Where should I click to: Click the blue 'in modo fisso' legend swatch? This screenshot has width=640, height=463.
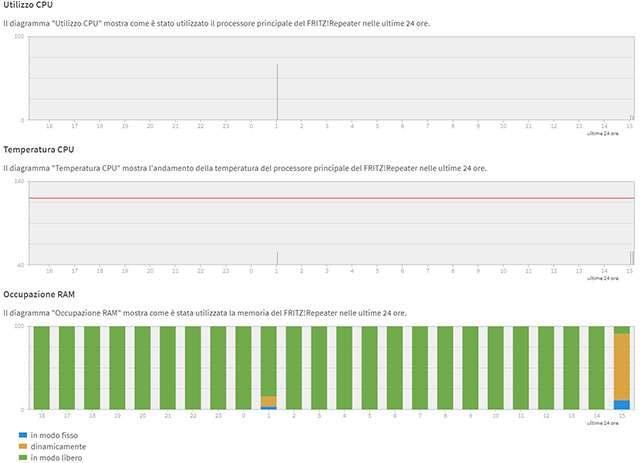[x=23, y=435]
